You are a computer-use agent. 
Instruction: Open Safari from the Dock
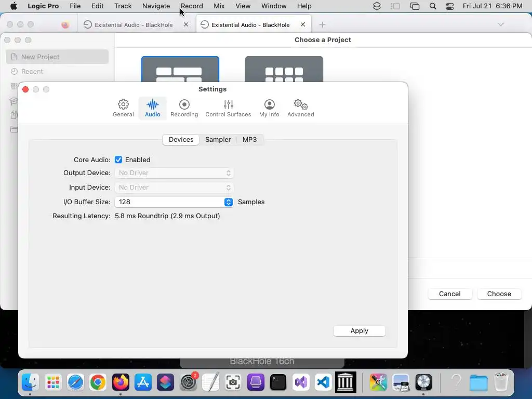[75, 382]
